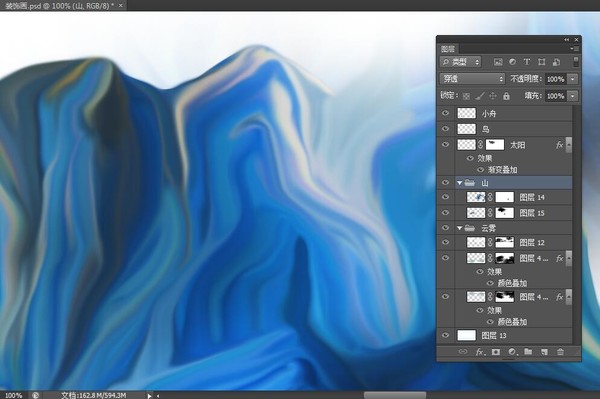Viewport: 600px width, 399px height.
Task: Toggle 渐变叠加 effect visibility eye
Action: tap(481, 169)
